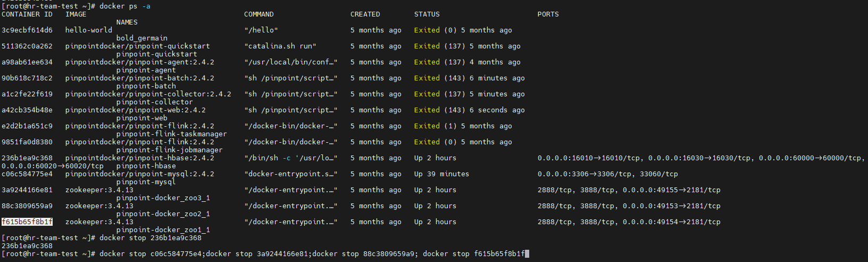Click the pinpoint-docker_zoo2_1 name
This screenshot has height=262, width=868.
pyautogui.click(x=163, y=214)
